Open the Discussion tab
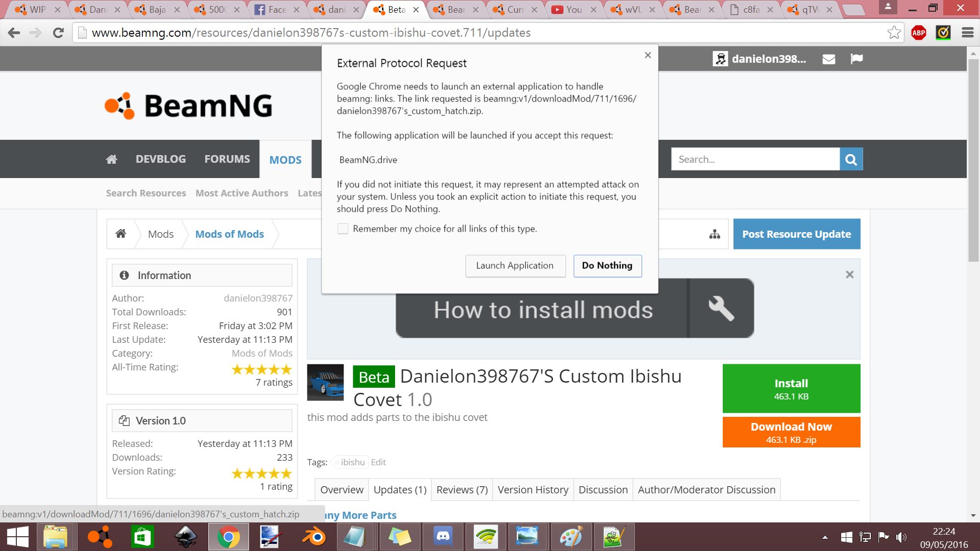The width and height of the screenshot is (980, 551). tap(603, 490)
